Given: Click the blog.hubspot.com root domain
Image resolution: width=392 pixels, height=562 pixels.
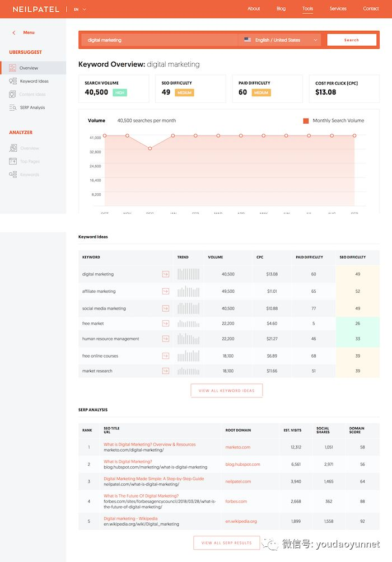Looking at the screenshot, I should pyautogui.click(x=243, y=464).
